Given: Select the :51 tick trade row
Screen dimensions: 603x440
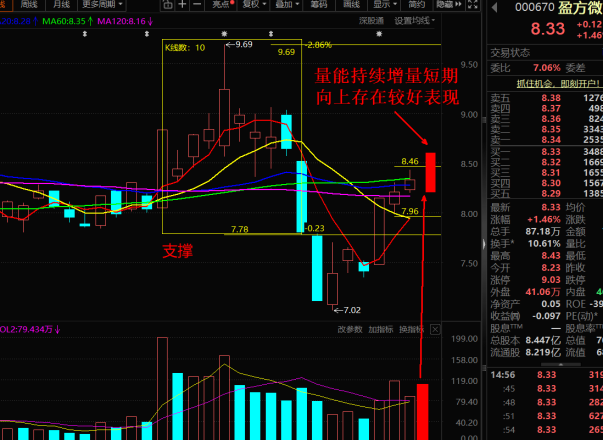Looking at the screenshot, I should click(x=546, y=416).
